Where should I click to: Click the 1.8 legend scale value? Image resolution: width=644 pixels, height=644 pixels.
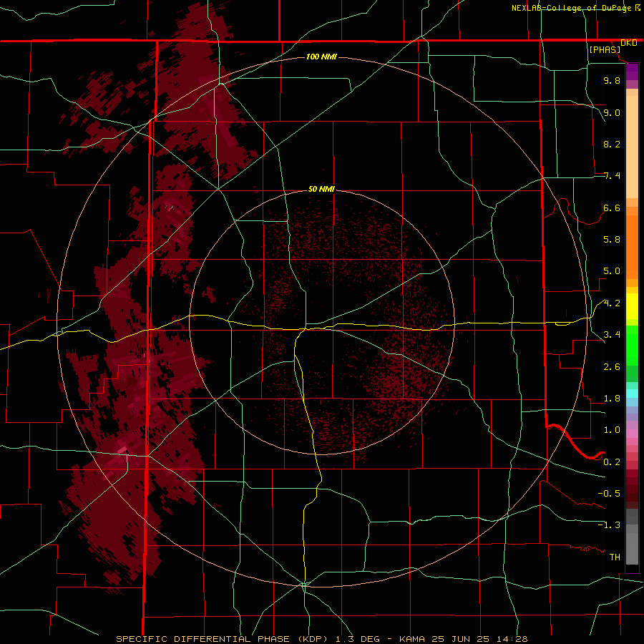point(612,399)
